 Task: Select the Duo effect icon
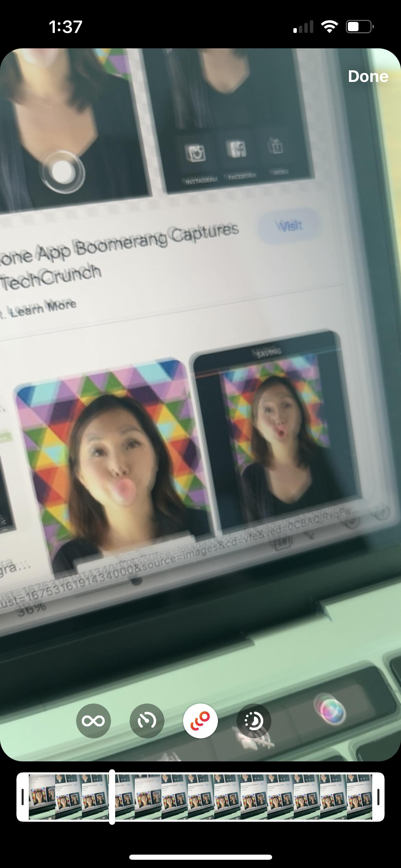pos(254,721)
